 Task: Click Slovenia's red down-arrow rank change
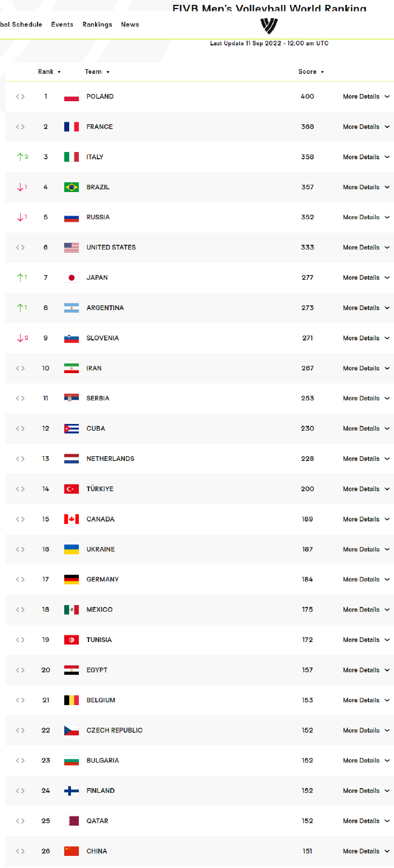click(22, 338)
